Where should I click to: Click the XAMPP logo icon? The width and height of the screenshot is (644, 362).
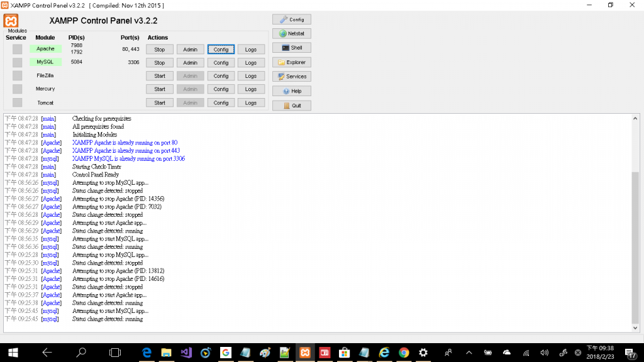(11, 21)
